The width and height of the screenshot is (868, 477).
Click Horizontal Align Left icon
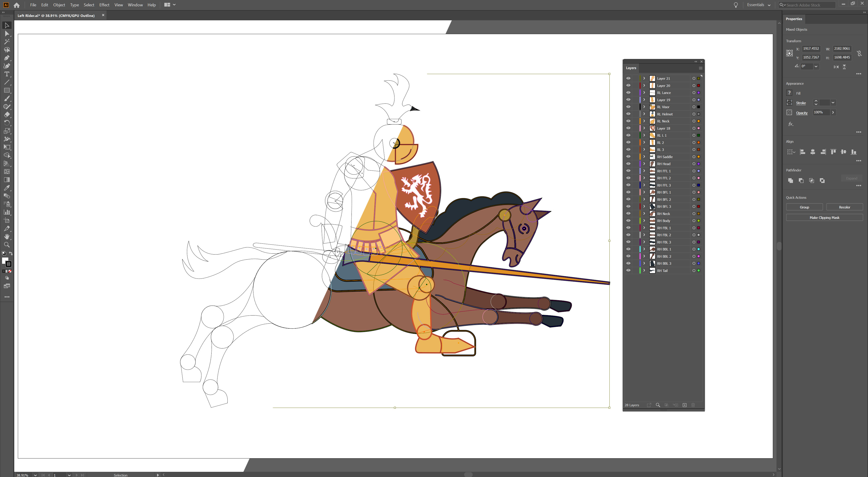point(802,152)
